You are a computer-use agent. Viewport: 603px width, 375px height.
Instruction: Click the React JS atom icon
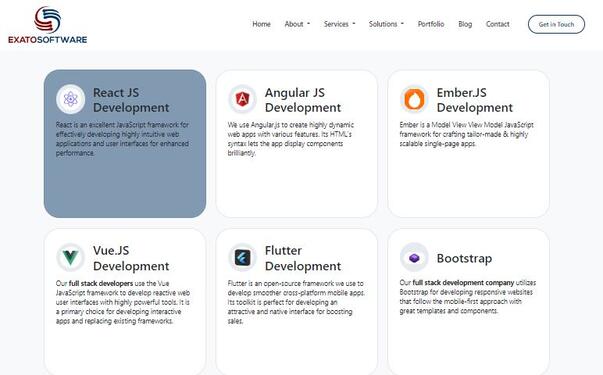(70, 99)
